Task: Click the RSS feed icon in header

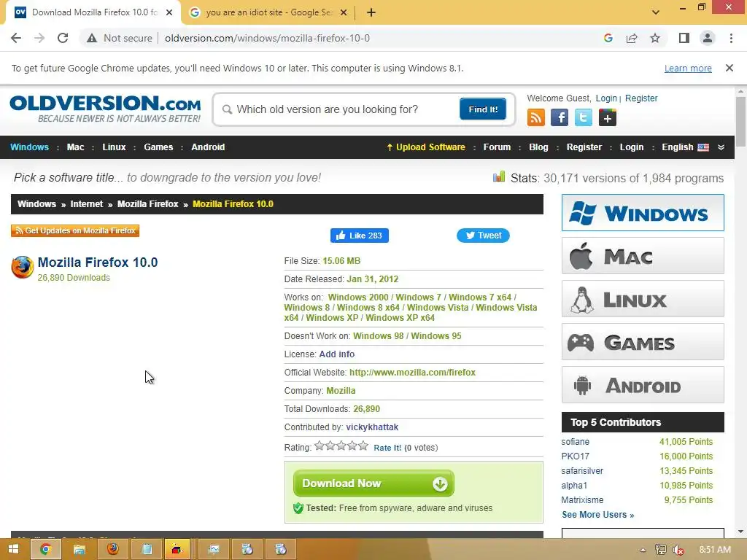Action: pyautogui.click(x=536, y=117)
